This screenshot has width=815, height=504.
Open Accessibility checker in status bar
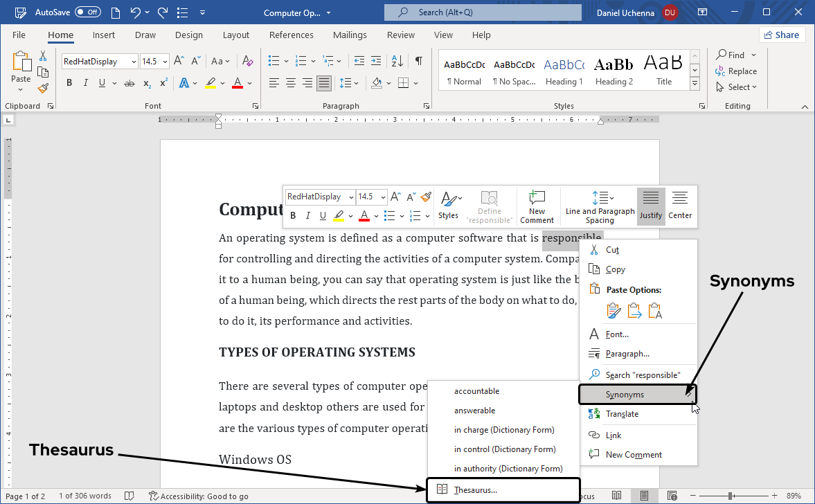(198, 496)
